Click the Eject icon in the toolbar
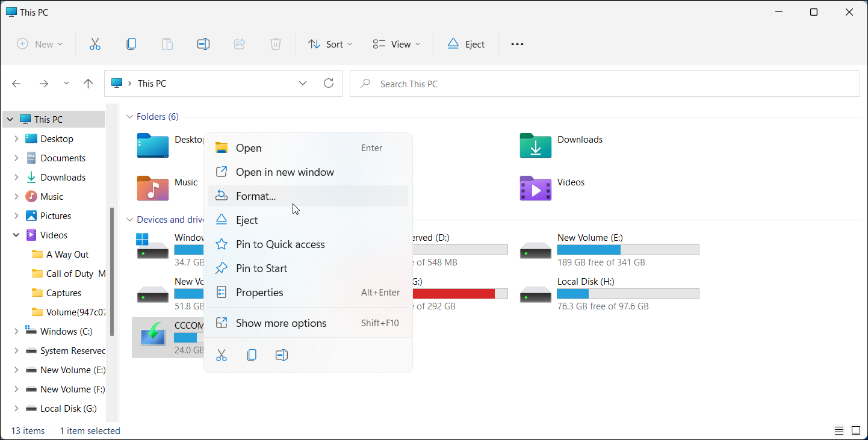The width and height of the screenshot is (868, 440). click(466, 43)
